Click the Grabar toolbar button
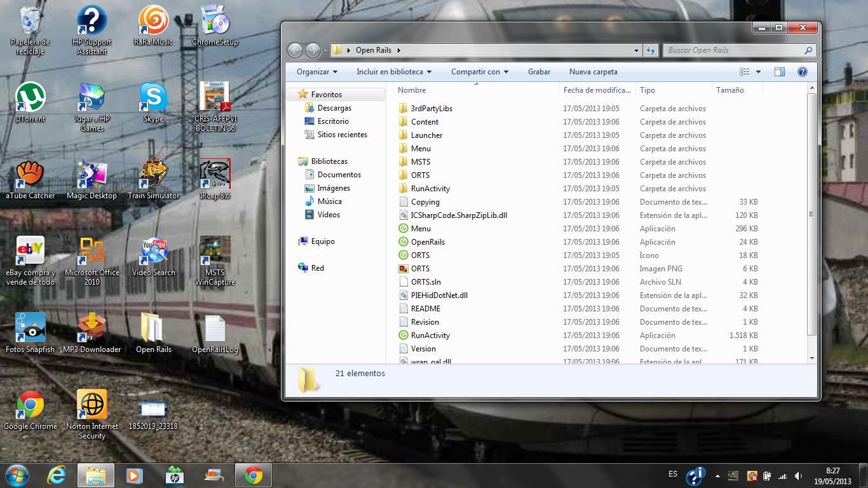 pos(539,72)
